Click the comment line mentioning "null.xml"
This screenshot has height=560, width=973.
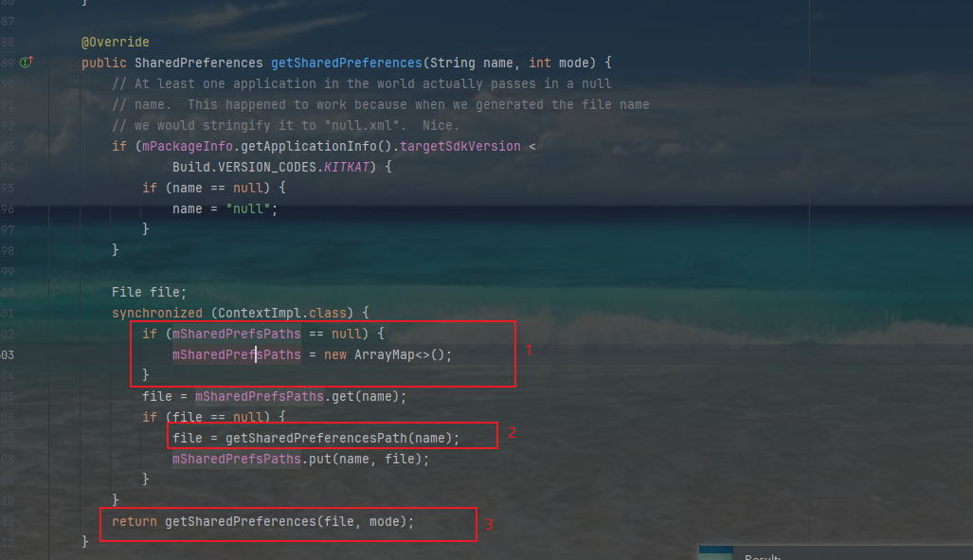pos(285,125)
